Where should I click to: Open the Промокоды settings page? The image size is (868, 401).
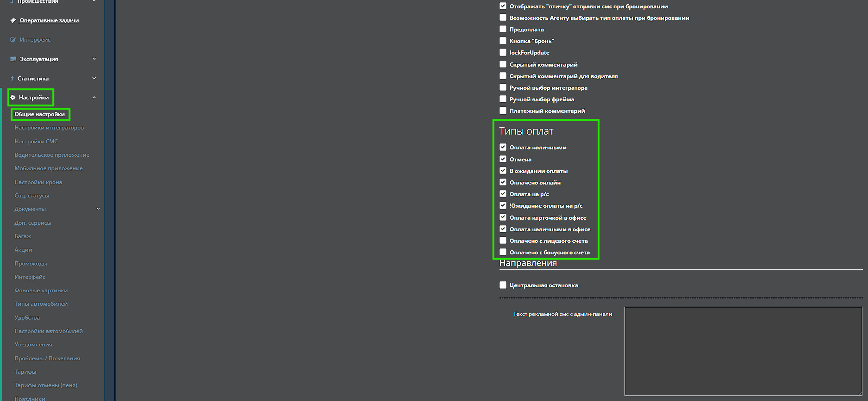tap(31, 264)
